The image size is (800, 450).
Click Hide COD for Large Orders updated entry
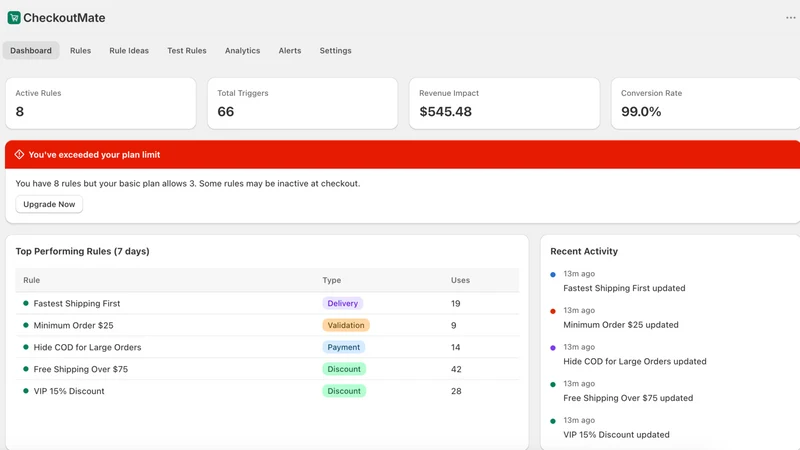click(635, 362)
